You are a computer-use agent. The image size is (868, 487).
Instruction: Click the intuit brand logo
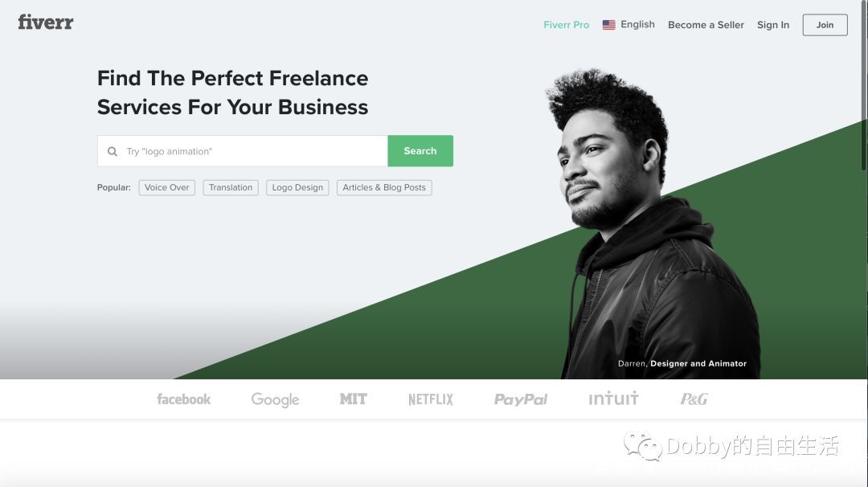tap(613, 399)
